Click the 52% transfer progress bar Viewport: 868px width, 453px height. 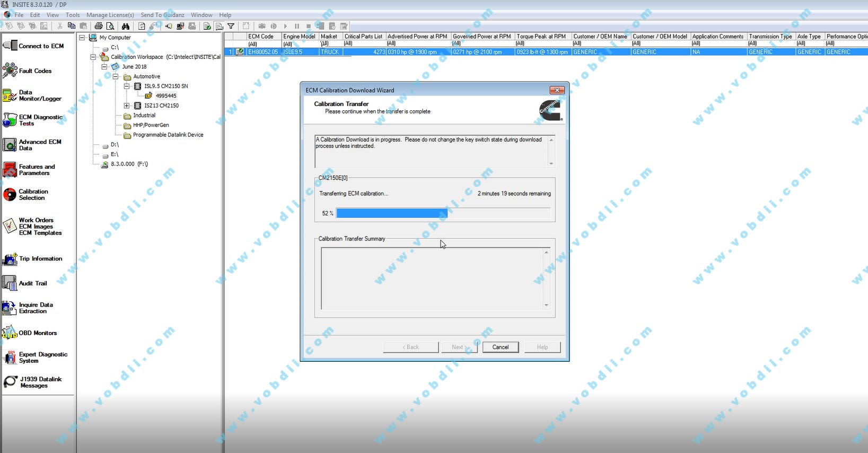coord(443,213)
